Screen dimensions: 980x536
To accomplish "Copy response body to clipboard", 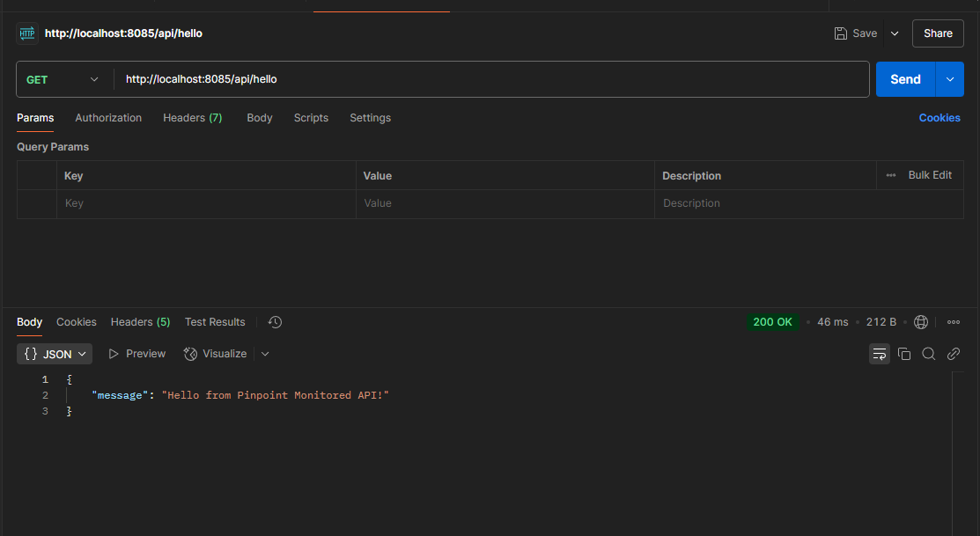I will pyautogui.click(x=903, y=354).
